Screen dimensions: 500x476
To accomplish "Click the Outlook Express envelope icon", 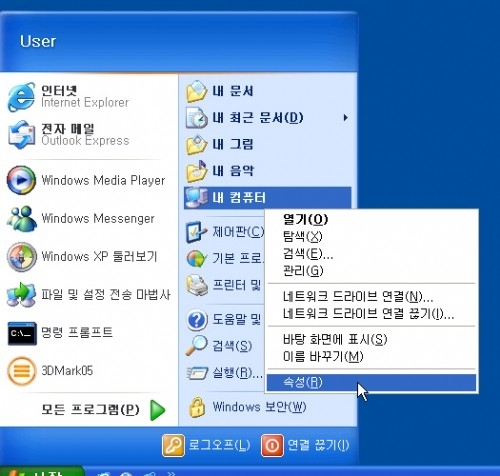I will click(21, 135).
